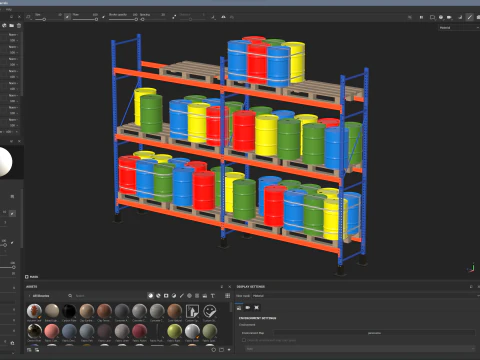Adjust the Spacing slider handle
Screen dimensions: 480x360
[142, 20]
